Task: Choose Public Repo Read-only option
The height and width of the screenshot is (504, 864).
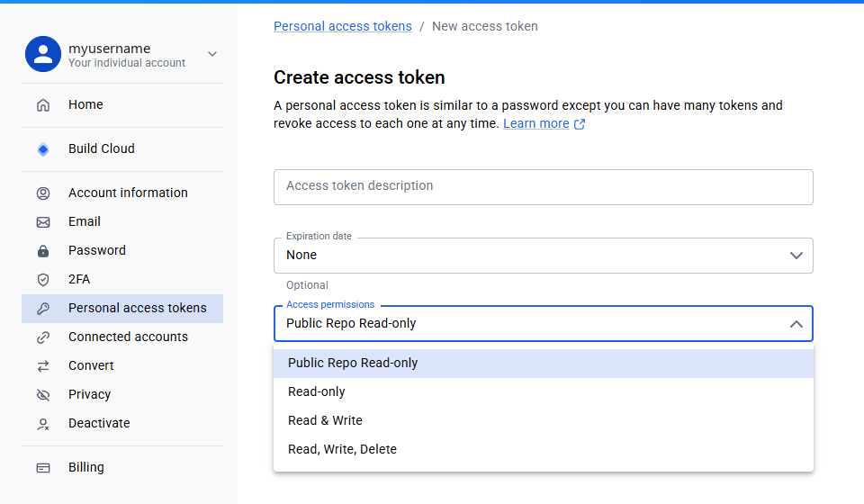Action: coord(544,364)
